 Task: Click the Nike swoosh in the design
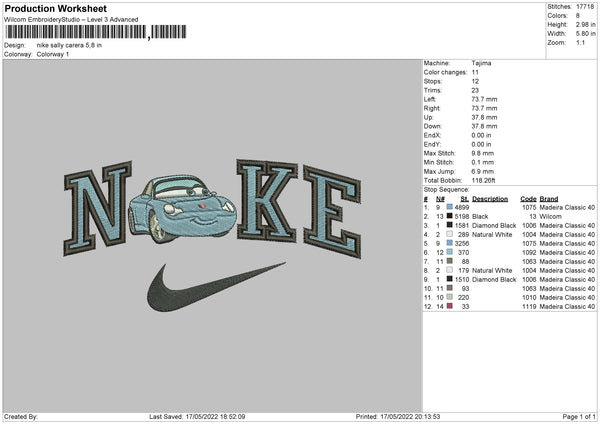tap(215, 287)
